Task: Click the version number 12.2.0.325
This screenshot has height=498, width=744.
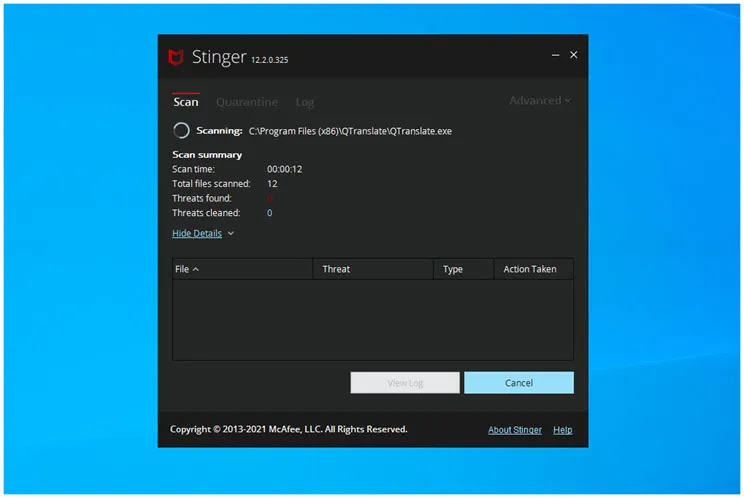Action: [x=270, y=60]
